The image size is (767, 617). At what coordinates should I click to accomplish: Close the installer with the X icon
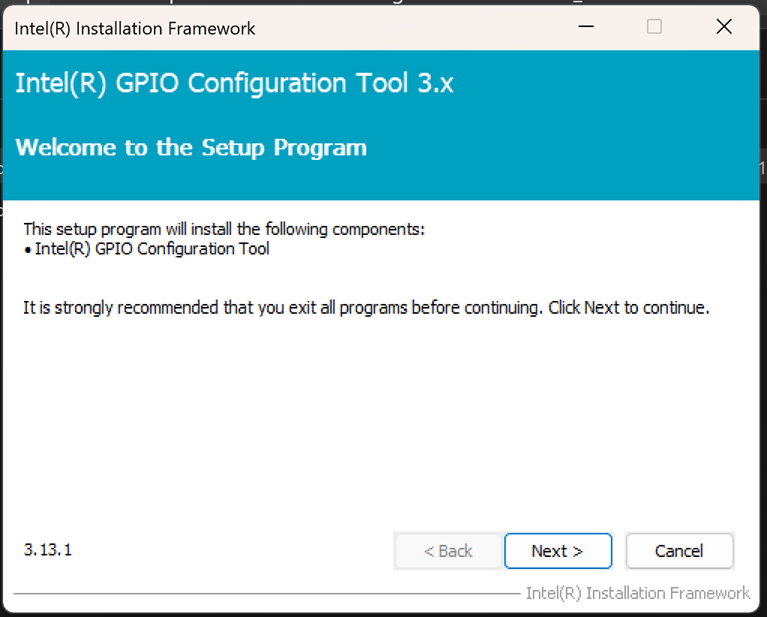(724, 26)
